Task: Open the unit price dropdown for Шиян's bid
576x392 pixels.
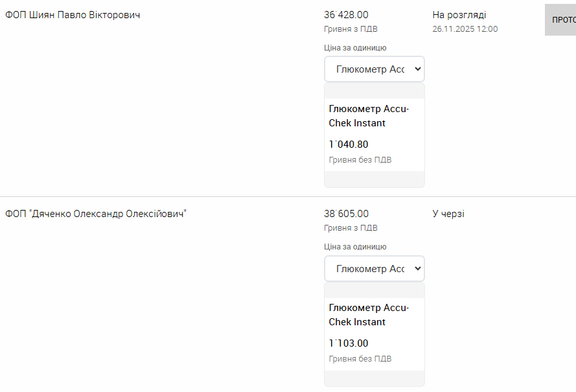Action: tap(374, 69)
